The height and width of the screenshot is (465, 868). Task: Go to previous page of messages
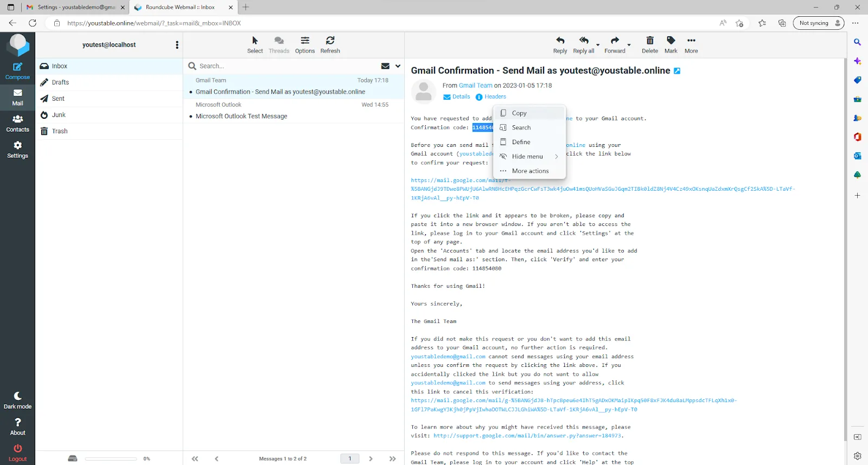click(216, 458)
